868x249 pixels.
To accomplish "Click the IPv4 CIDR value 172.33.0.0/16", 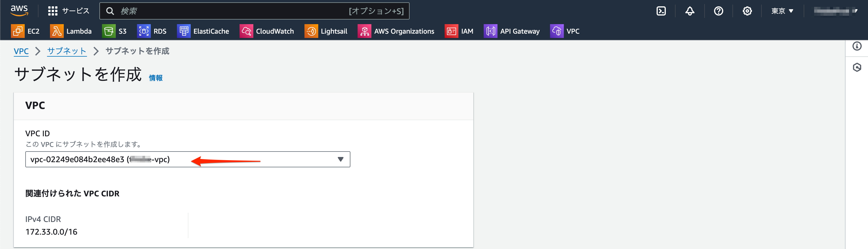I will [51, 232].
